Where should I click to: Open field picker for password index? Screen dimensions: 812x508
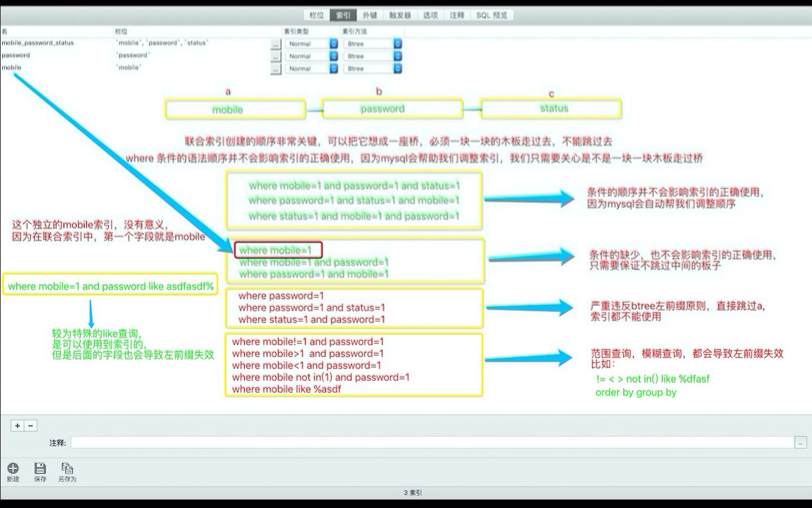pos(275,56)
